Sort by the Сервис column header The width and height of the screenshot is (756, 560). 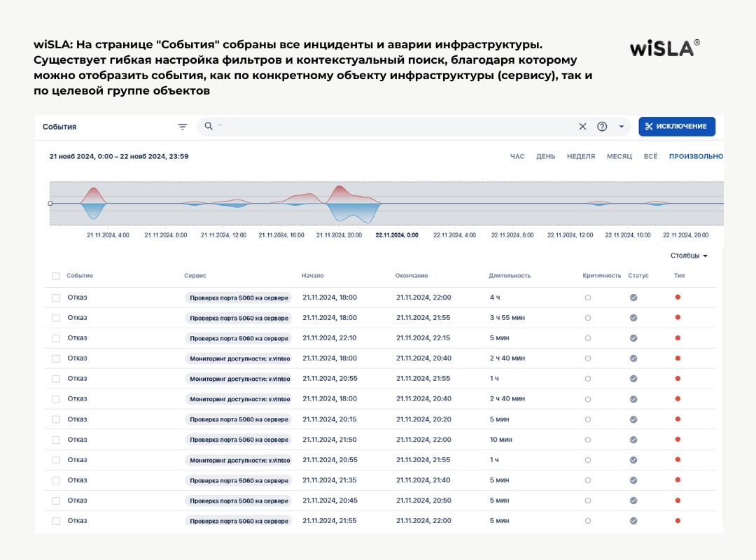tap(195, 275)
